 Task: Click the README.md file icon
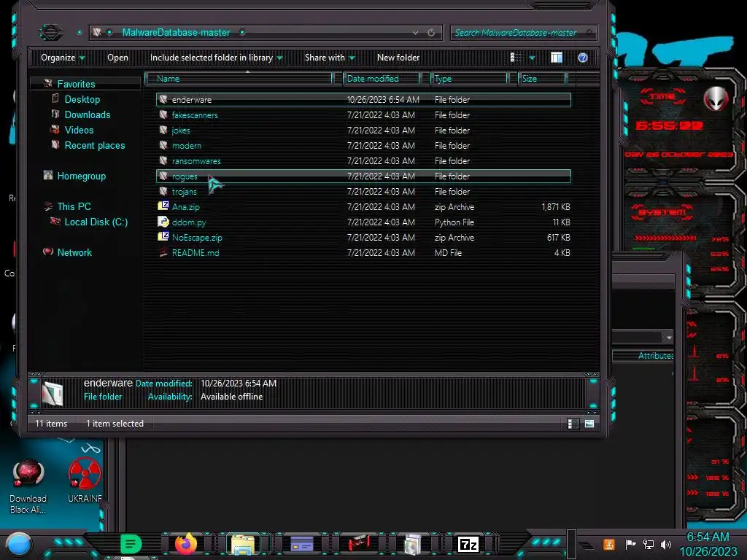[163, 252]
